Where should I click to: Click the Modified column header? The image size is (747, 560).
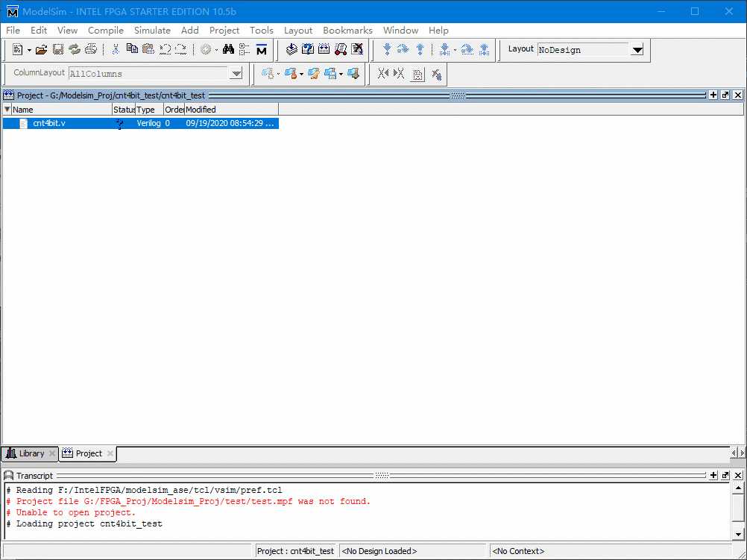click(231, 110)
